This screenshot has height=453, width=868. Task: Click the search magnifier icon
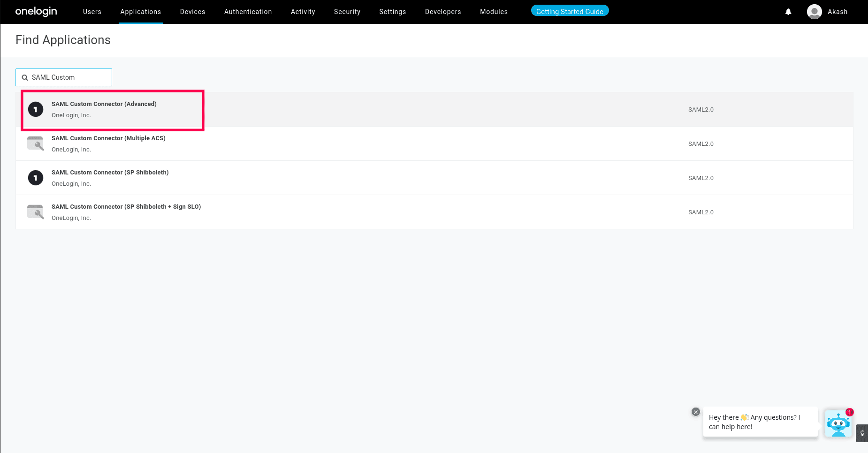click(25, 77)
